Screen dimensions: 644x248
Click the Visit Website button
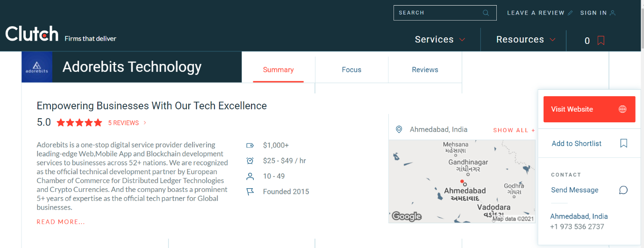coord(589,109)
